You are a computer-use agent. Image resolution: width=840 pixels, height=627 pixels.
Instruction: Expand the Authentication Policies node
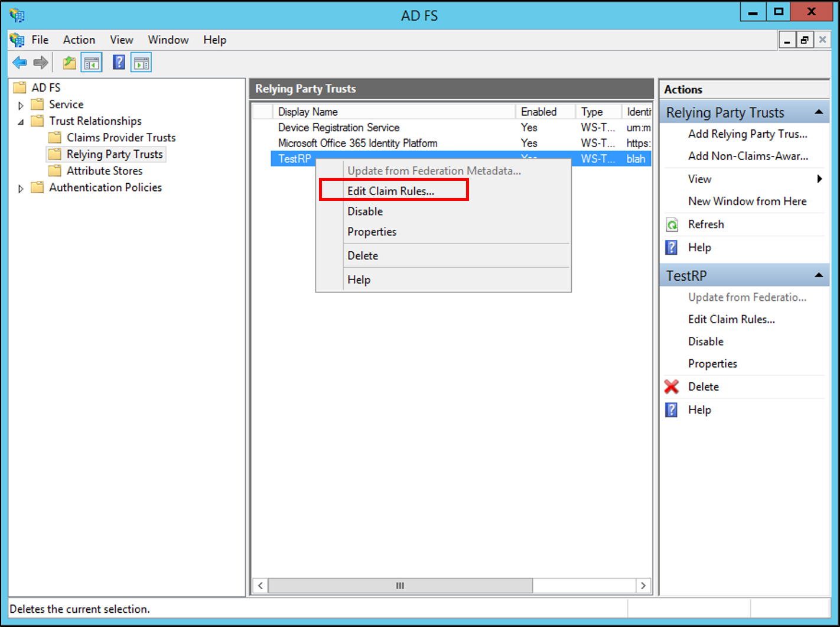(21, 187)
